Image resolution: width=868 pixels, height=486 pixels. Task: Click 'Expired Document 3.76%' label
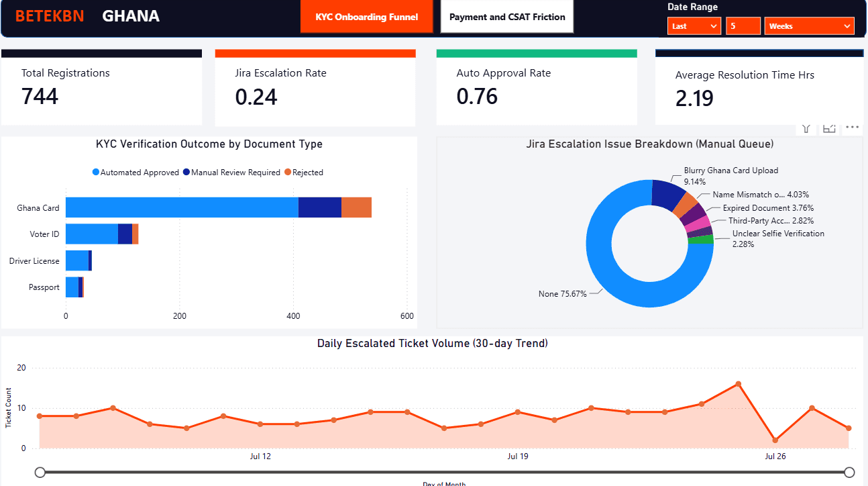point(768,208)
